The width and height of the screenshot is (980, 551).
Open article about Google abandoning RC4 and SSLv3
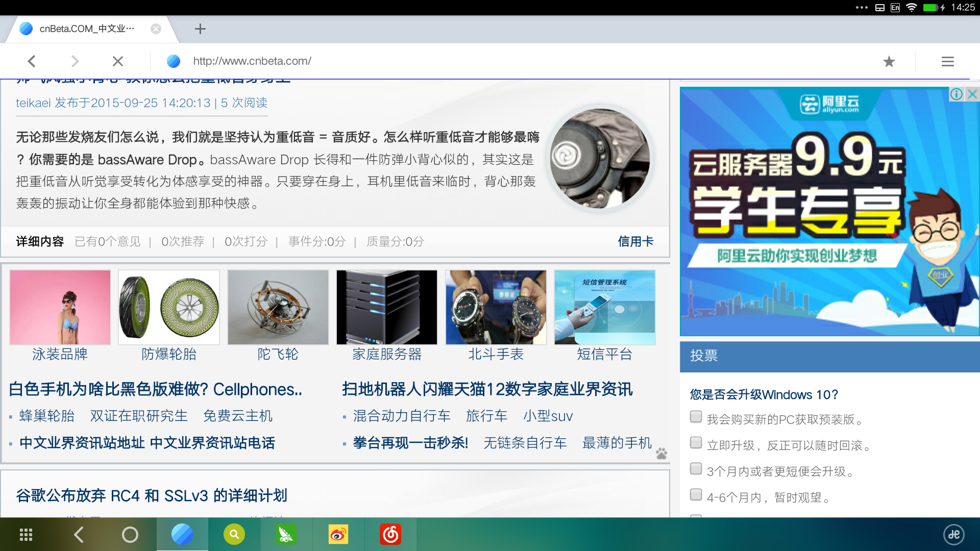(x=152, y=495)
